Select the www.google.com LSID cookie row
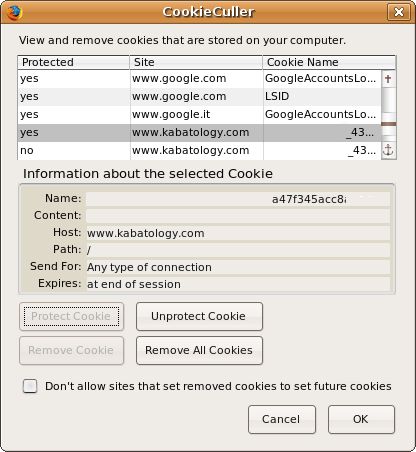 click(x=199, y=97)
